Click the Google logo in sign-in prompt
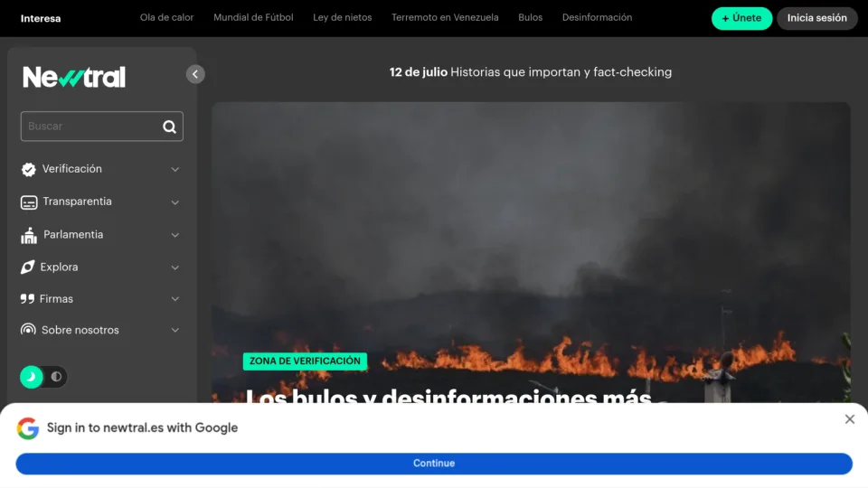The width and height of the screenshot is (868, 488). point(28,428)
